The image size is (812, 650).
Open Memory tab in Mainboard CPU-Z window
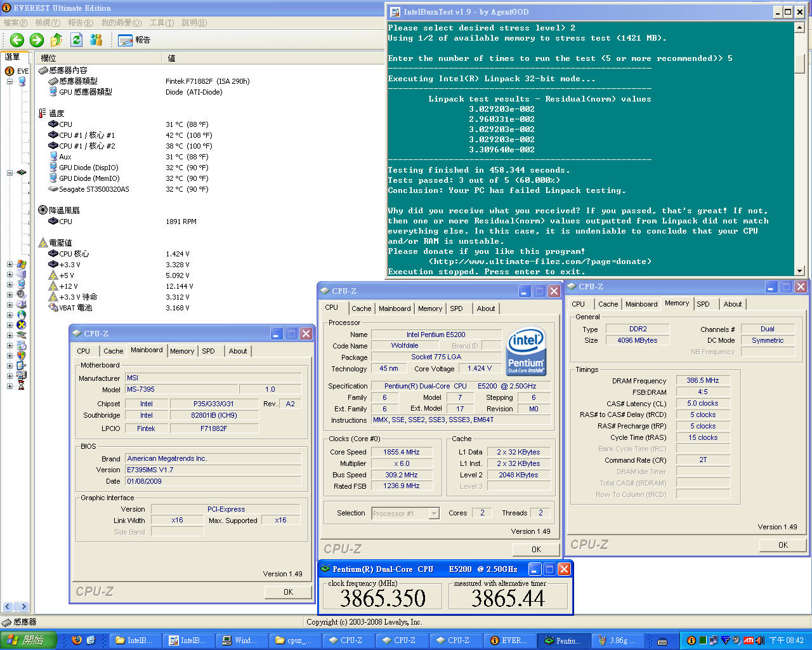[x=182, y=351]
